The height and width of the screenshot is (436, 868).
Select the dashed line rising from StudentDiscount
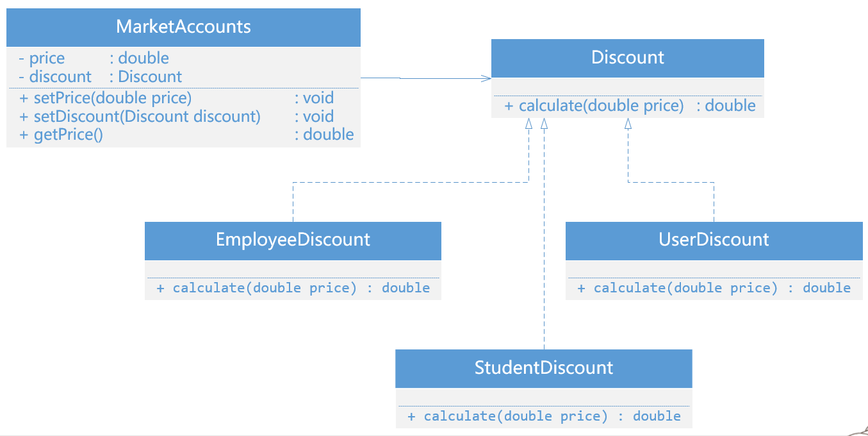[x=544, y=256]
